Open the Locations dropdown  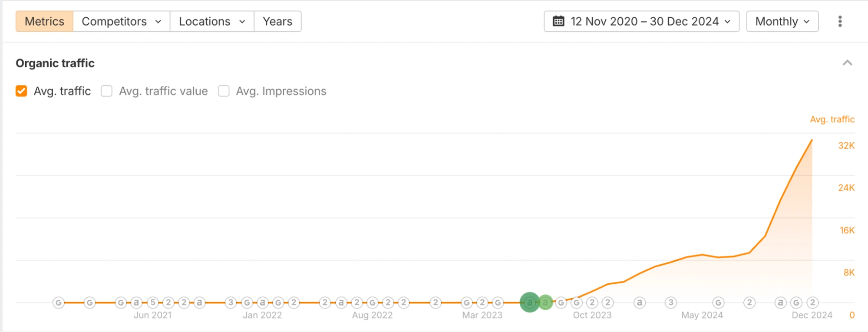point(211,21)
